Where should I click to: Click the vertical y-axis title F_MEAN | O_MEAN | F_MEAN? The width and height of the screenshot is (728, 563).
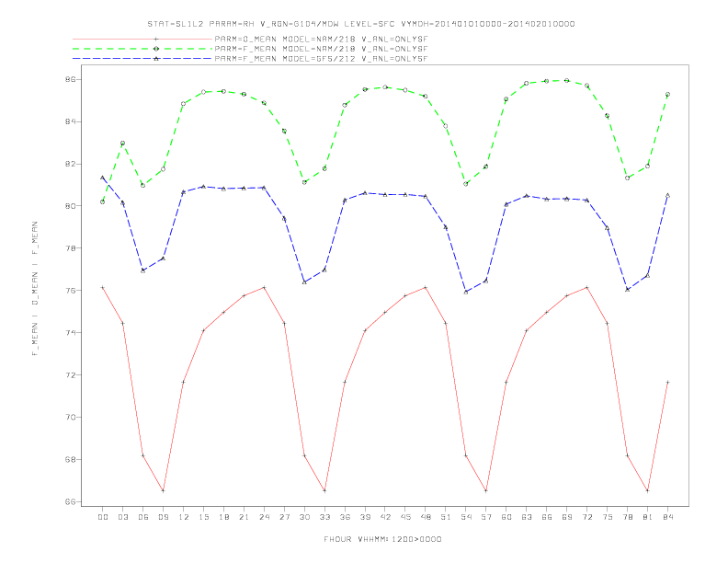(x=35, y=289)
